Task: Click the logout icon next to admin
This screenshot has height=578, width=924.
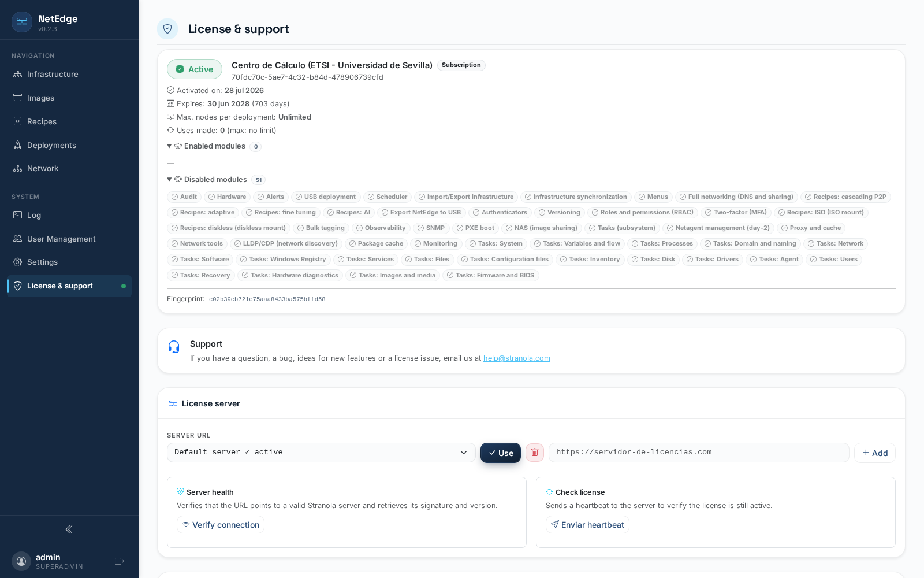Action: tap(120, 561)
